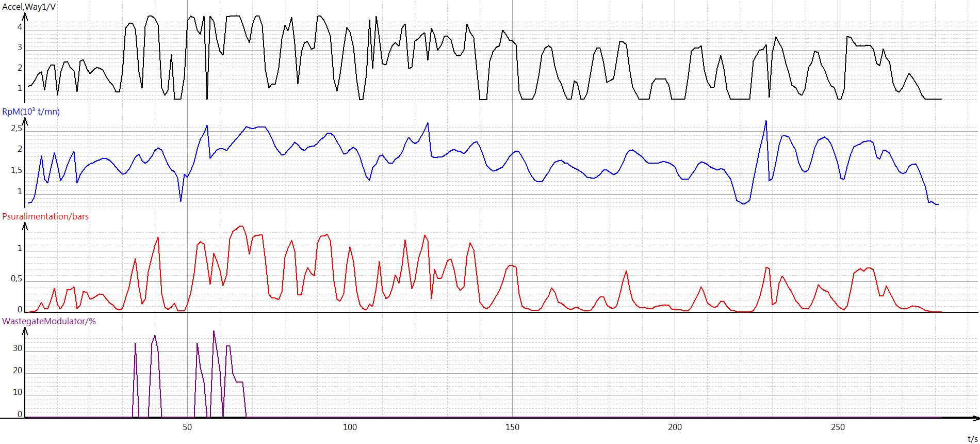Click the Accel,Way1/V axis label
Screen dimensions: 980x444
(29, 7)
